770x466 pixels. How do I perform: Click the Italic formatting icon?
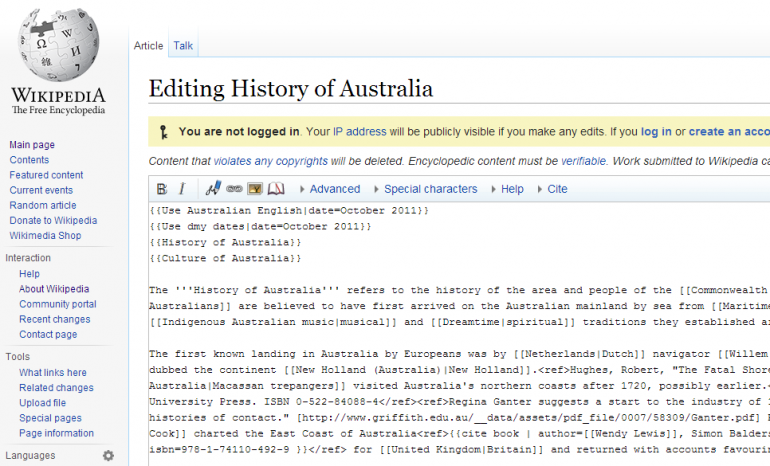[182, 189]
